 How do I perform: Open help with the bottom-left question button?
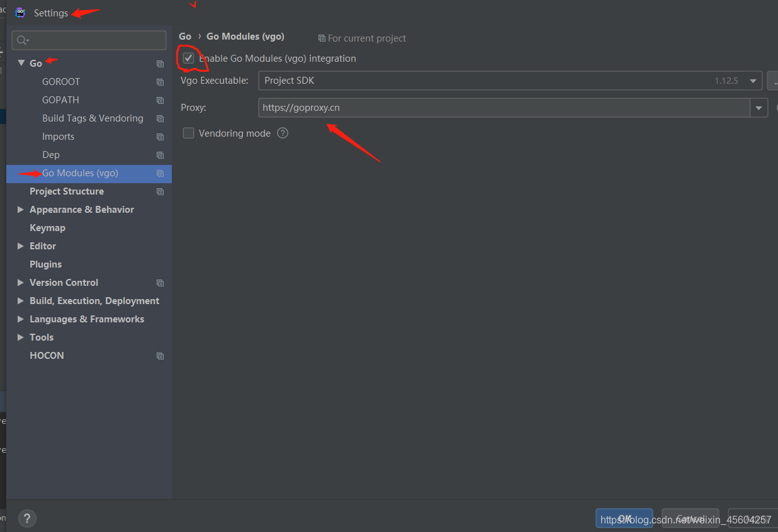pos(27,519)
